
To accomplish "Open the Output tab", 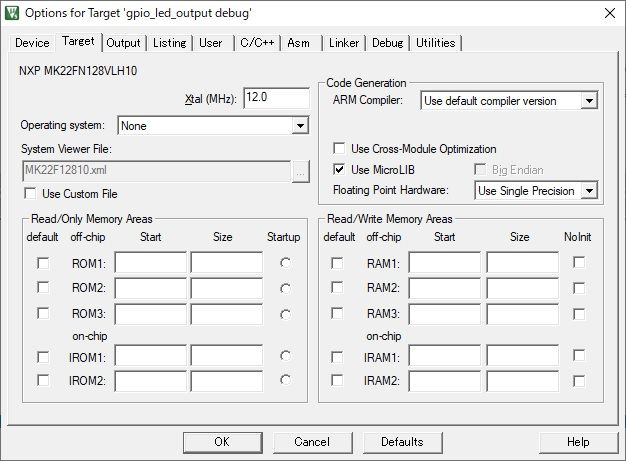I will [x=123, y=43].
